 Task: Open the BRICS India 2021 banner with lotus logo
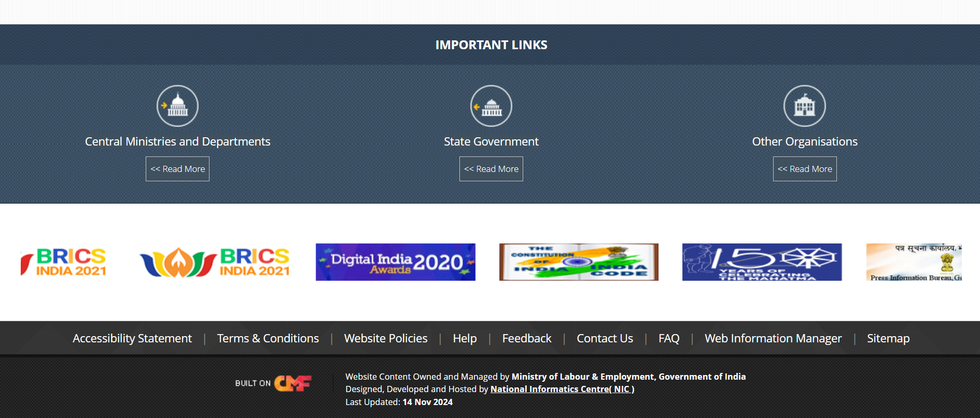[x=215, y=262]
